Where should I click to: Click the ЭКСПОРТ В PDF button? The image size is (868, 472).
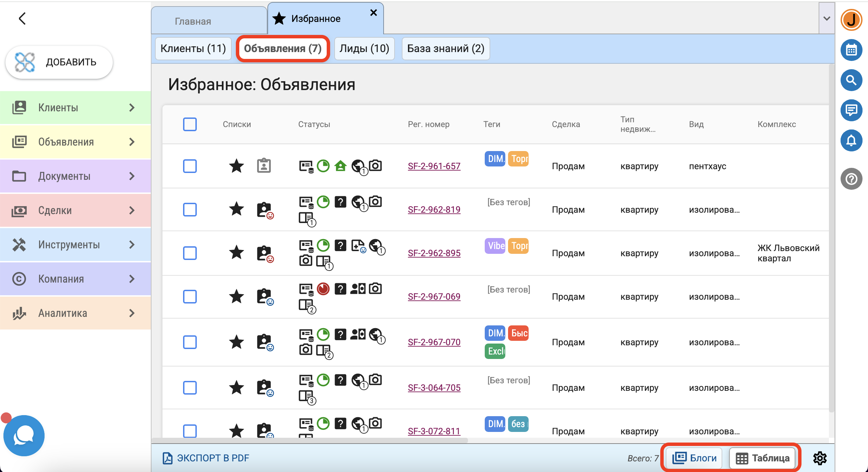tap(206, 458)
